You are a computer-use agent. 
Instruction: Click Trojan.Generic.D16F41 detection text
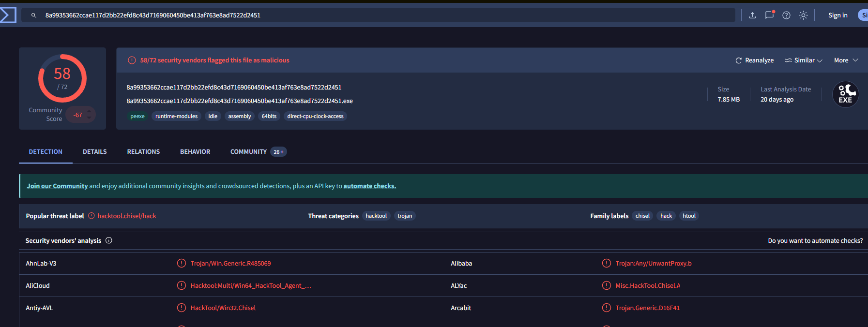tap(648, 308)
